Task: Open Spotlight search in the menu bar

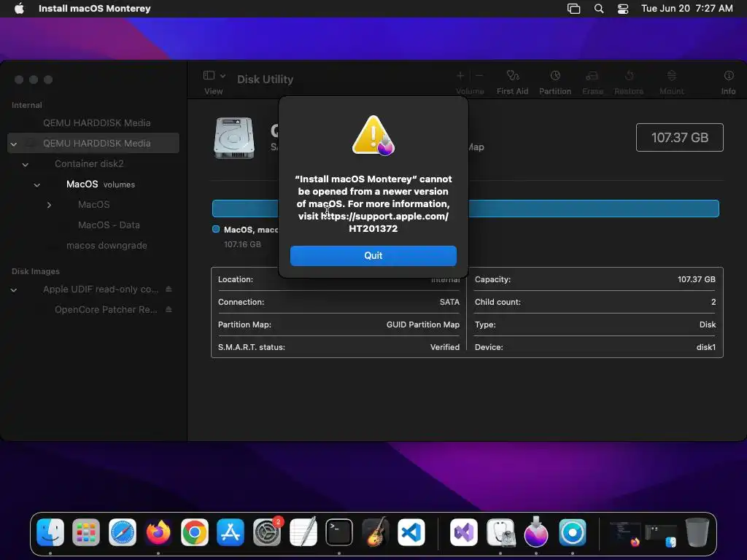Action: [599, 9]
